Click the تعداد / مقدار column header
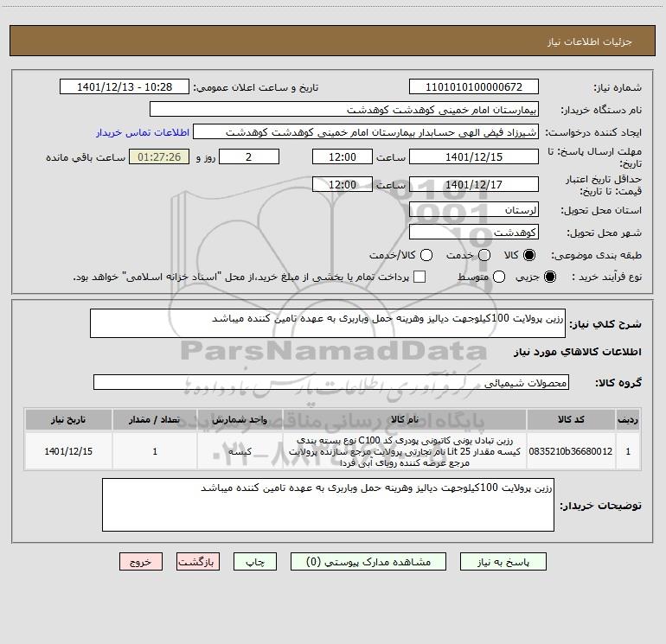The image size is (666, 644). pos(155,419)
